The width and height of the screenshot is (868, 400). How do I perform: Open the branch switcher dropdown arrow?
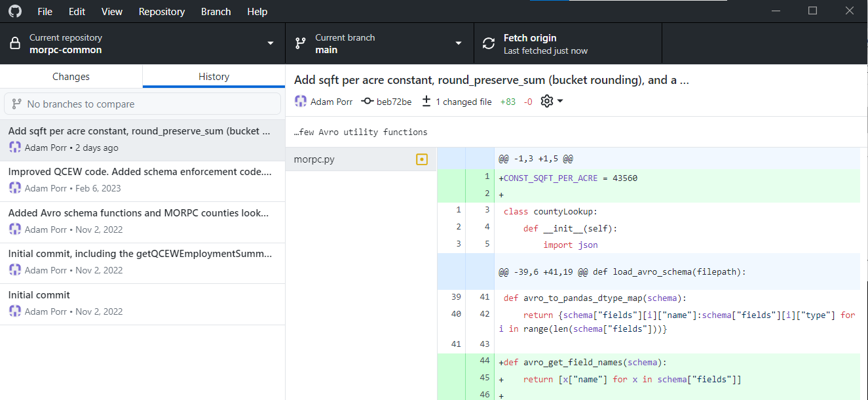[x=458, y=43]
